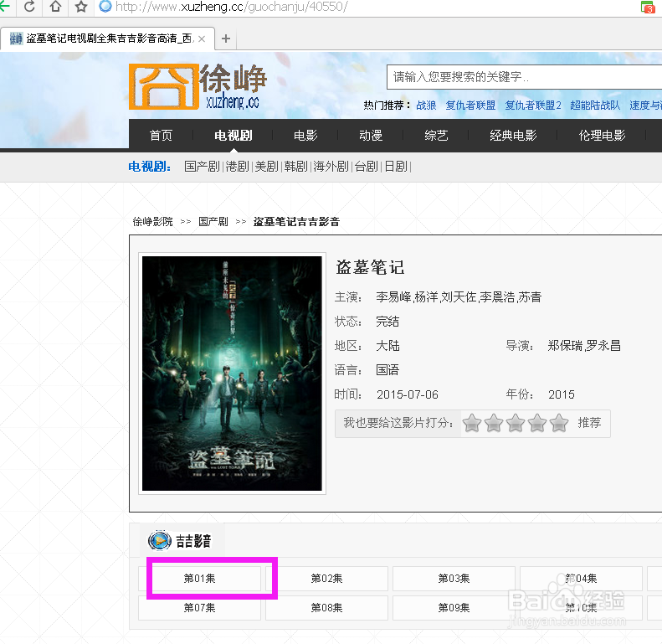Click the 盗墓笔记 poster thumbnail
Viewport: 662px width, 644px height.
click(x=232, y=374)
